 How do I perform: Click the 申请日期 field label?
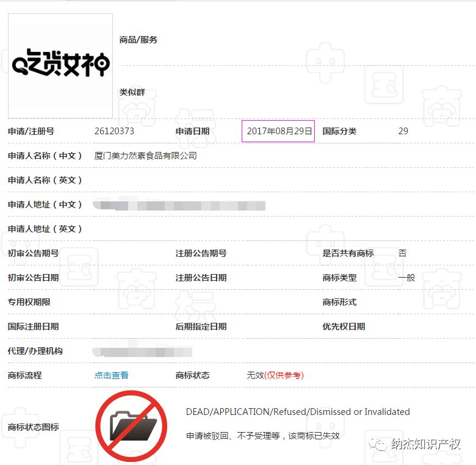click(192, 131)
